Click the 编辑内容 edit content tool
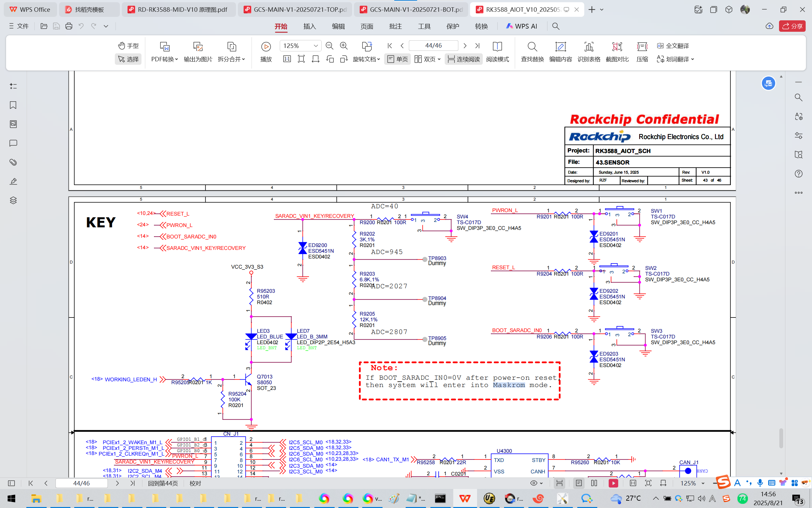Screen dimensions: 812x508 [561, 52]
